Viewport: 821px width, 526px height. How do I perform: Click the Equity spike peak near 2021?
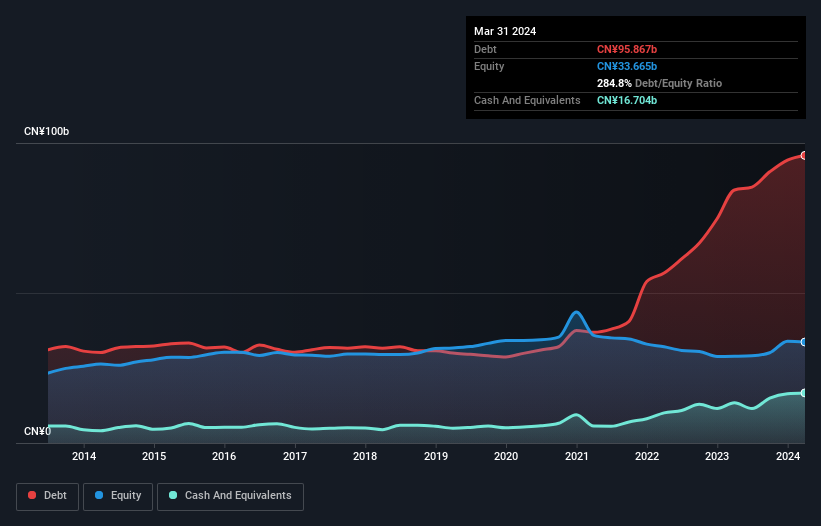576,312
